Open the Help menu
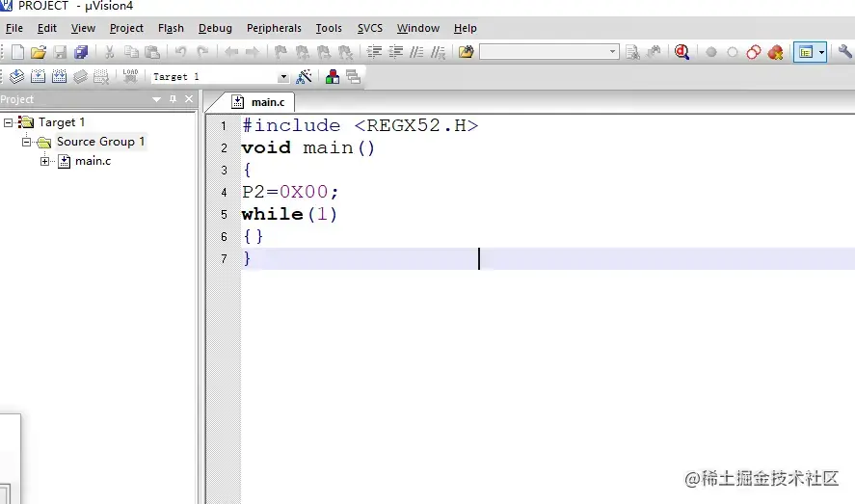Image resolution: width=855 pixels, height=504 pixels. [466, 28]
